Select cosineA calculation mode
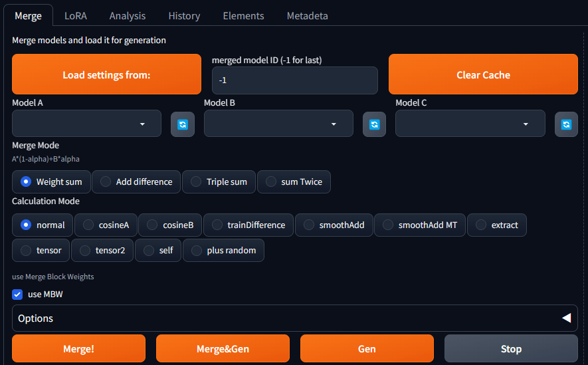This screenshot has height=365, width=588. click(106, 225)
